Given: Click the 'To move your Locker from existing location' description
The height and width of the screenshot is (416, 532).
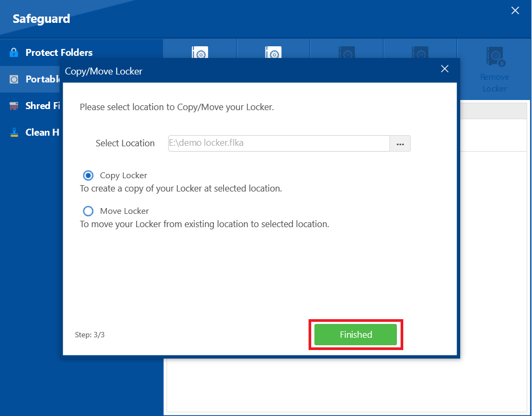Looking at the screenshot, I should pyautogui.click(x=204, y=224).
